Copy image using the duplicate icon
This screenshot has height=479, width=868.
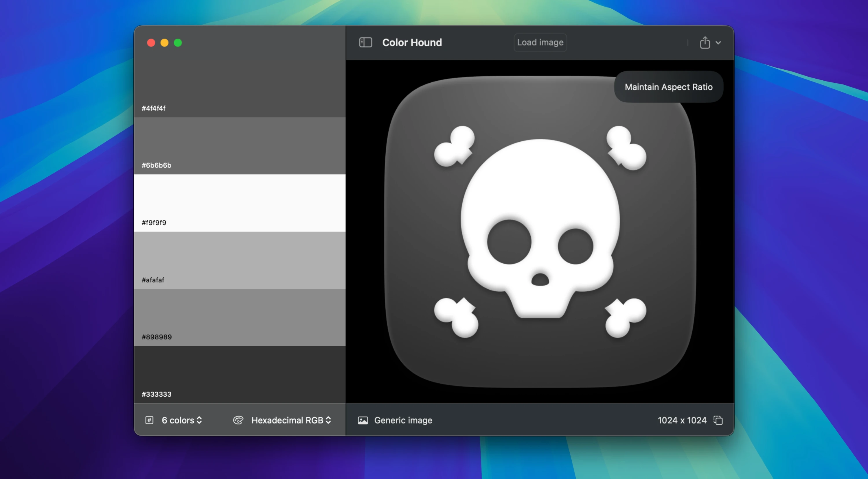click(x=718, y=420)
